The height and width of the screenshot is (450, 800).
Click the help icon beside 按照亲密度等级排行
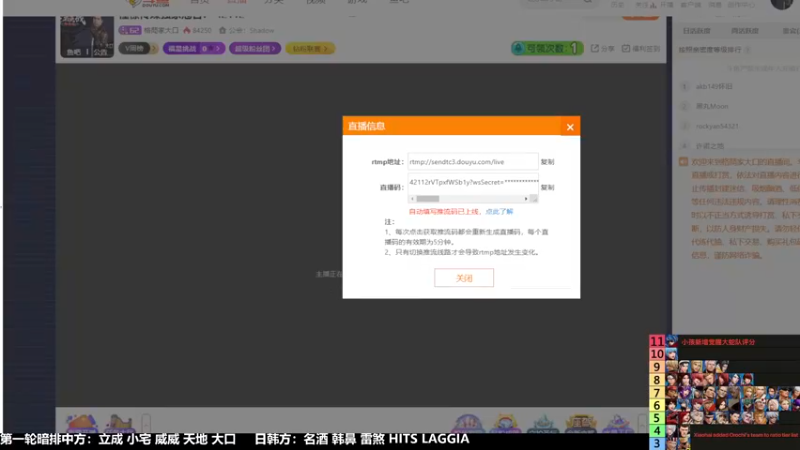click(x=747, y=49)
